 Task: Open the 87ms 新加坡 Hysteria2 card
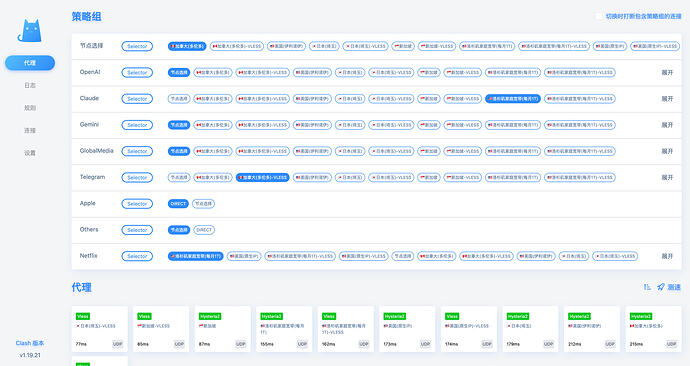pos(223,329)
